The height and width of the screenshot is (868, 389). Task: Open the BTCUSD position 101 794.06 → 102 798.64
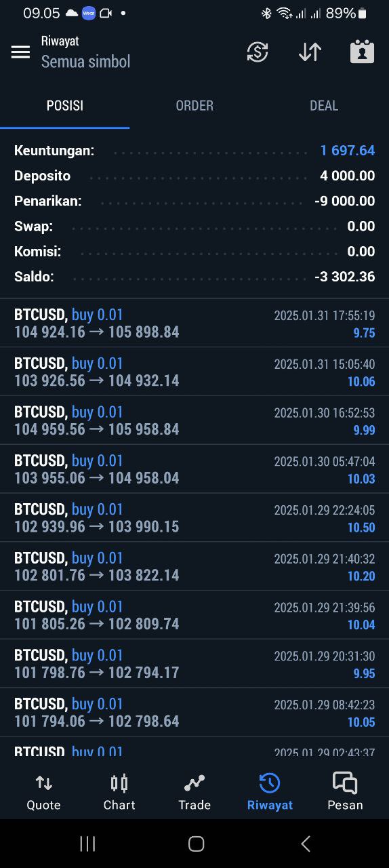[194, 713]
